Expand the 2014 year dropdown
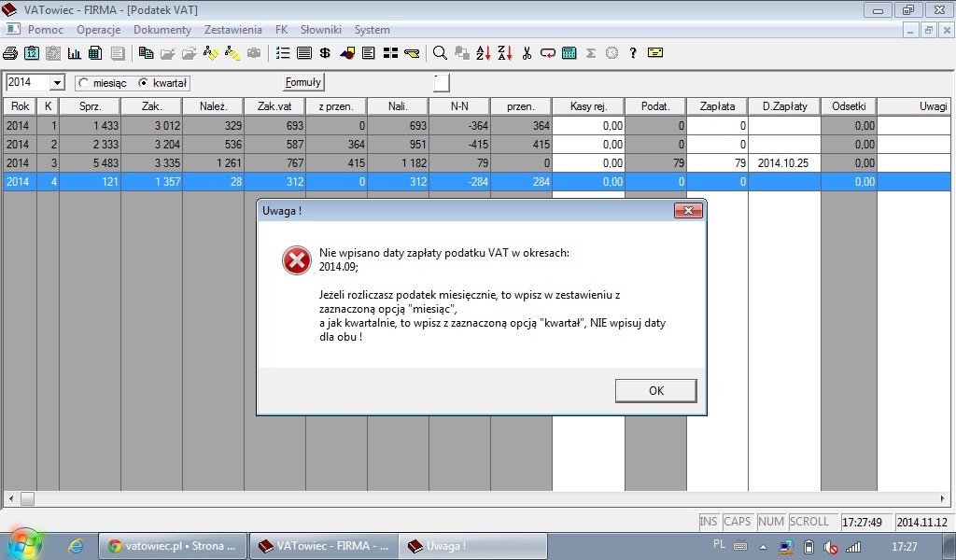Viewport: 956px width, 560px height. point(57,83)
